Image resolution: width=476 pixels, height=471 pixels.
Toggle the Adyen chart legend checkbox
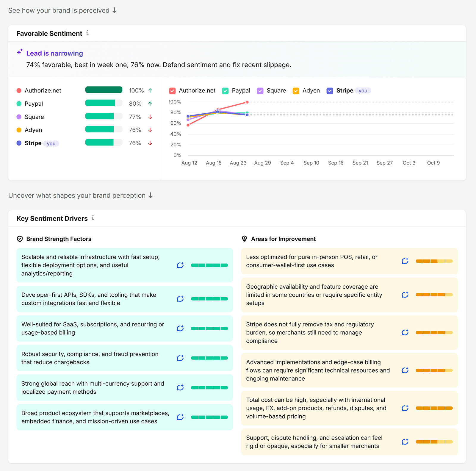pyautogui.click(x=296, y=91)
